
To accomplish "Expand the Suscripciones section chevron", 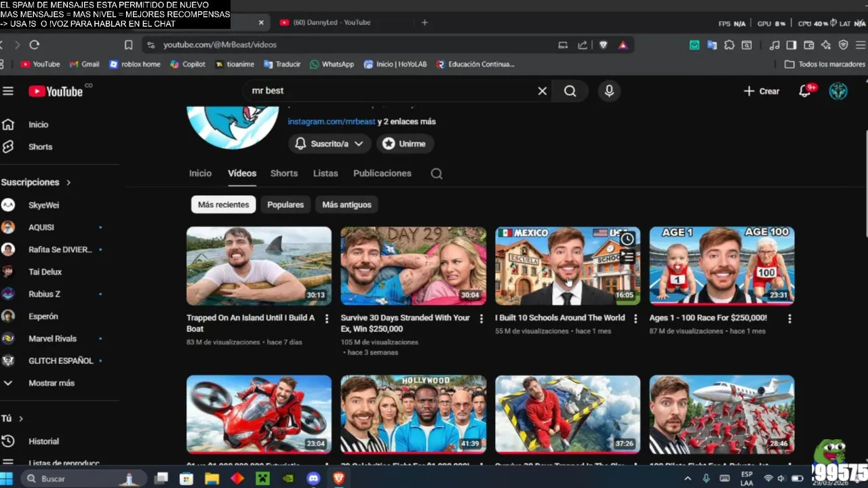I will click(x=68, y=182).
